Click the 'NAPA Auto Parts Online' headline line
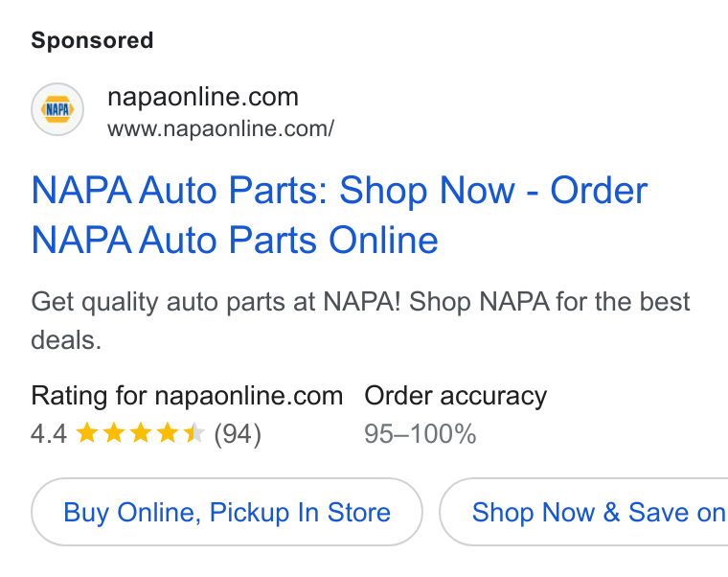The width and height of the screenshot is (728, 577). coord(235,241)
